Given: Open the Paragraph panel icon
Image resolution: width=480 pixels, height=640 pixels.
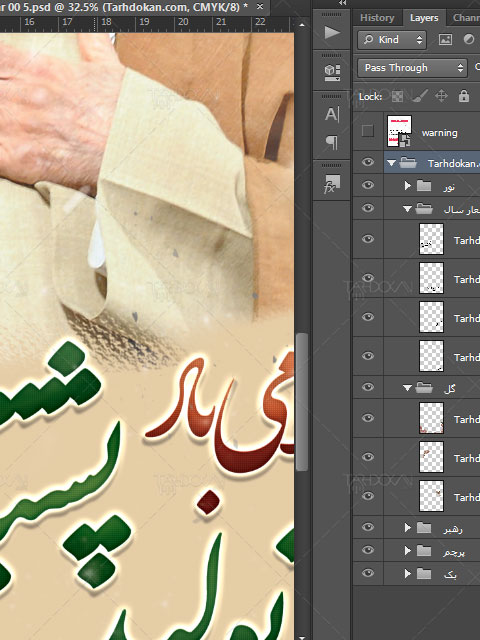Looking at the screenshot, I should point(332,142).
